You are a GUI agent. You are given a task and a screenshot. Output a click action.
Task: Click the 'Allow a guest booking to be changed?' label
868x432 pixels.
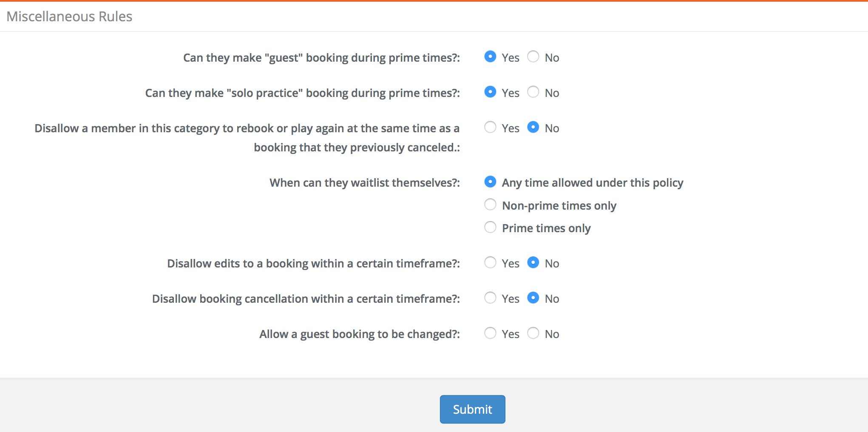tap(360, 334)
